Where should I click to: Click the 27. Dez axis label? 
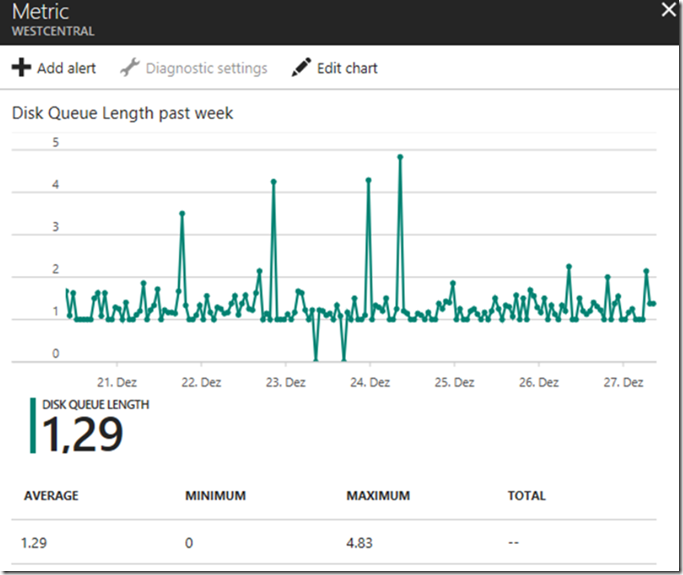[x=623, y=382]
